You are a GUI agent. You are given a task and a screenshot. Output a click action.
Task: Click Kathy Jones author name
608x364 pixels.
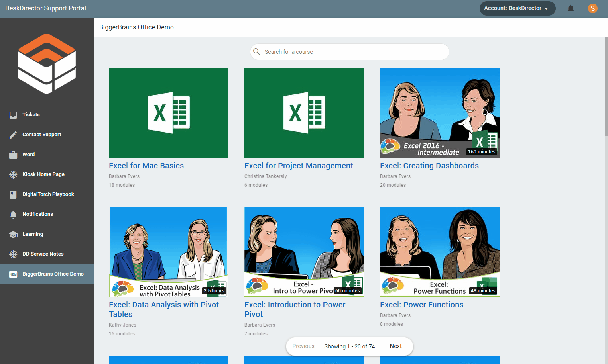point(122,325)
